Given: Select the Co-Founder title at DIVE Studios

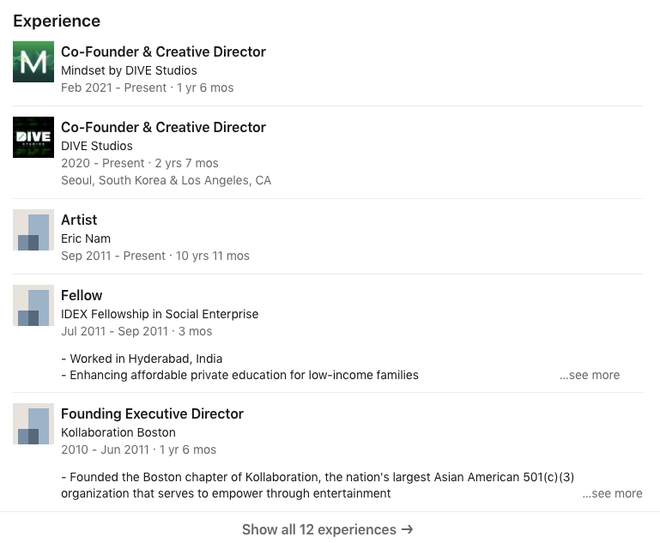Looking at the screenshot, I should tap(163, 127).
